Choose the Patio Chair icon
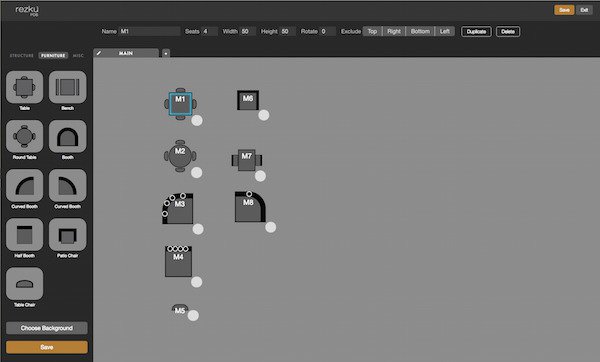The height and width of the screenshot is (362, 600). click(67, 235)
